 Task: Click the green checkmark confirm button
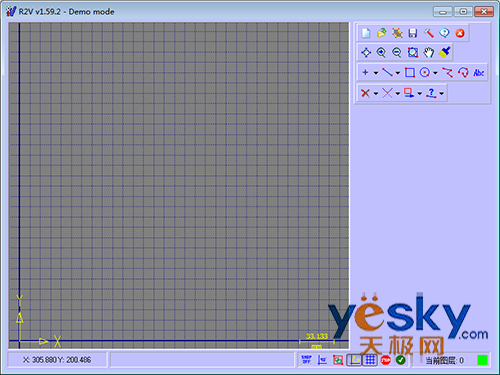[x=401, y=360]
